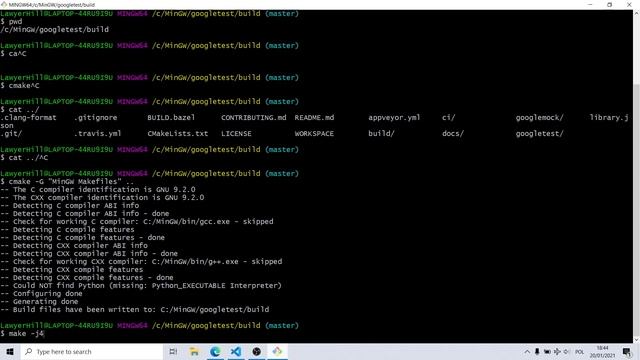Click the 'appveyor.yml' entry
This screenshot has width=640, height=360.
[394, 118]
